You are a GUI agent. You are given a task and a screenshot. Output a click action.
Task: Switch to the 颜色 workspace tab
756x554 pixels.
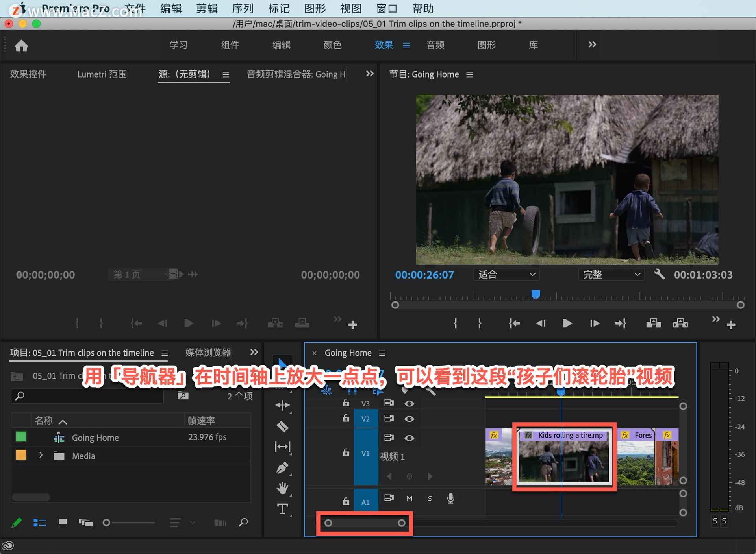pos(332,45)
